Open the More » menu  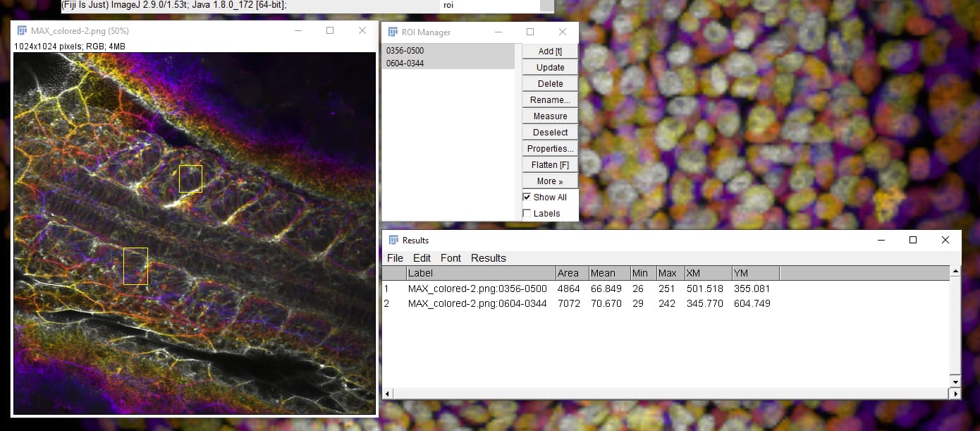click(549, 181)
